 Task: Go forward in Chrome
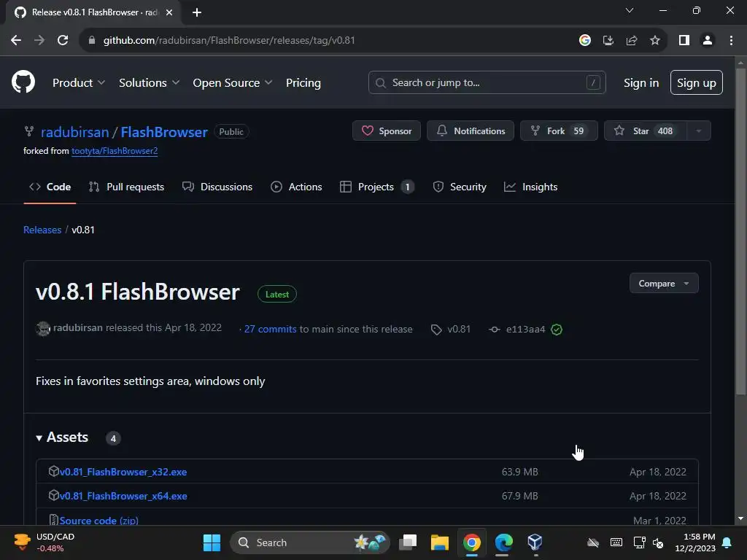(x=39, y=41)
